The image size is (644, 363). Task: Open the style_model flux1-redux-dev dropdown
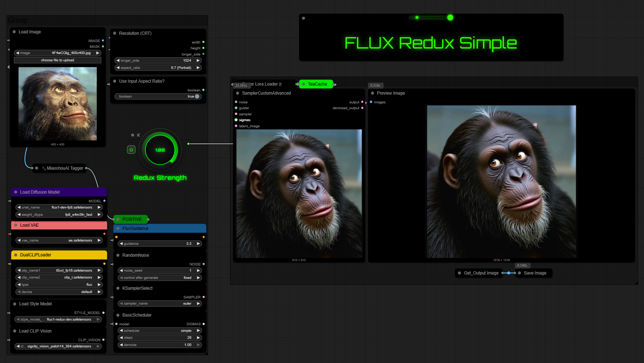tap(58, 319)
